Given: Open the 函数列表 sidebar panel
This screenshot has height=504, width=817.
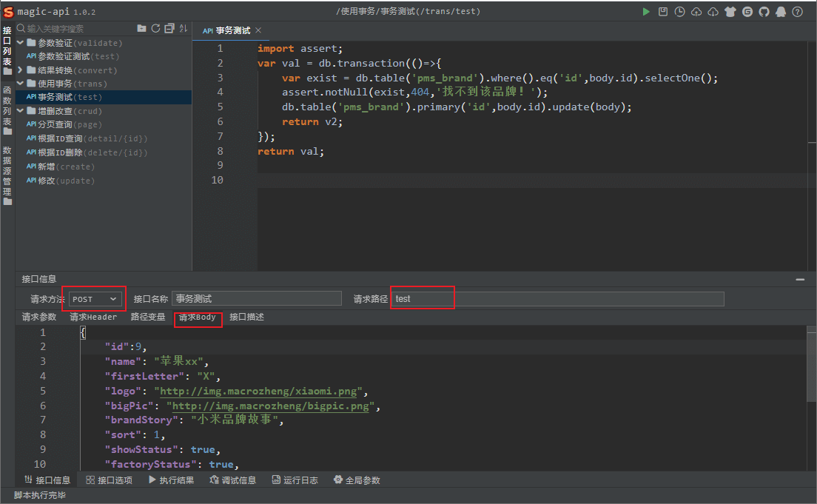Looking at the screenshot, I should point(7,110).
